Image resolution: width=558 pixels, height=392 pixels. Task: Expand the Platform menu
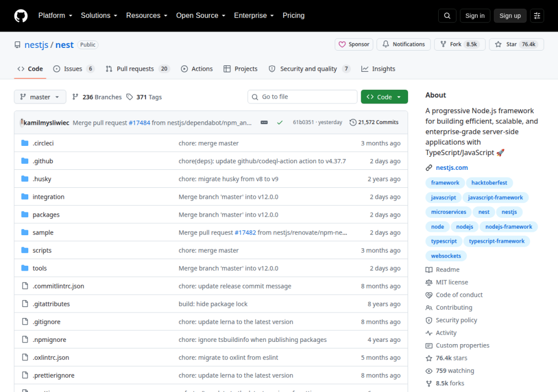tap(55, 16)
